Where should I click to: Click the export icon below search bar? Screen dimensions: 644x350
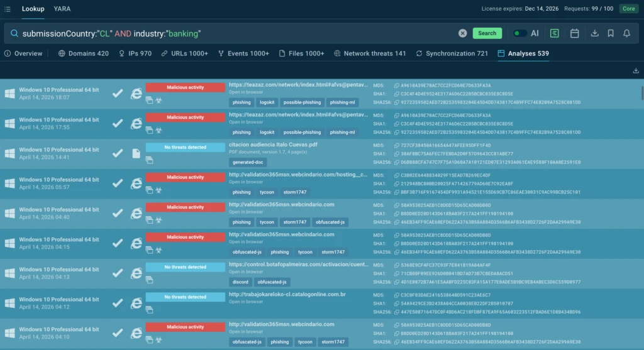click(x=636, y=70)
